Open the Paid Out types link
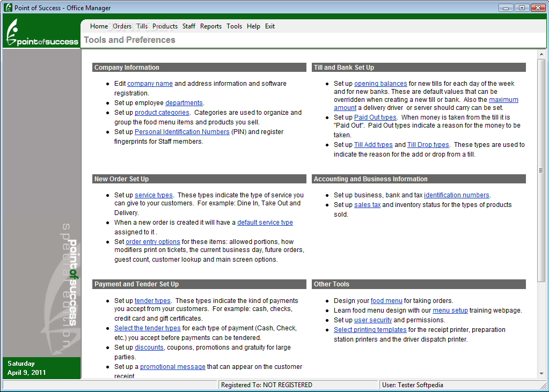Screen dimensions: 549x392 [375, 117]
